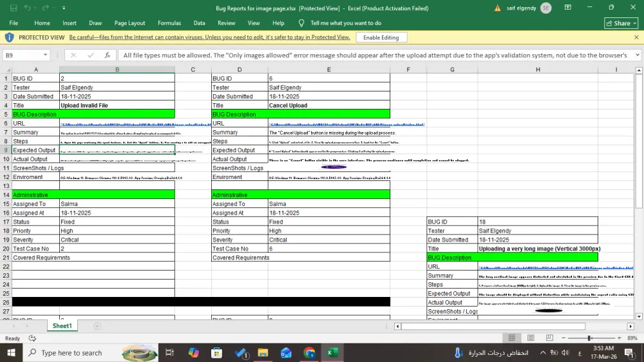Open the Formulas tab
This screenshot has width=644, height=362.
[169, 23]
